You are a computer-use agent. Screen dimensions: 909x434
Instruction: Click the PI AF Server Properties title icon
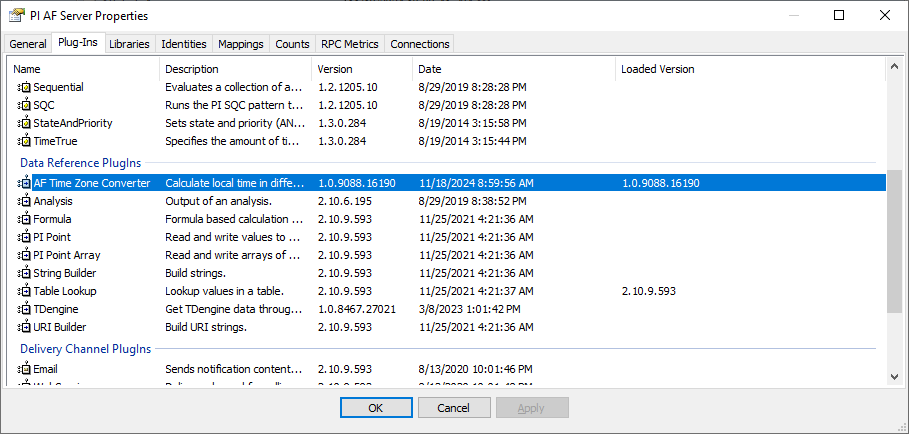pyautogui.click(x=16, y=16)
